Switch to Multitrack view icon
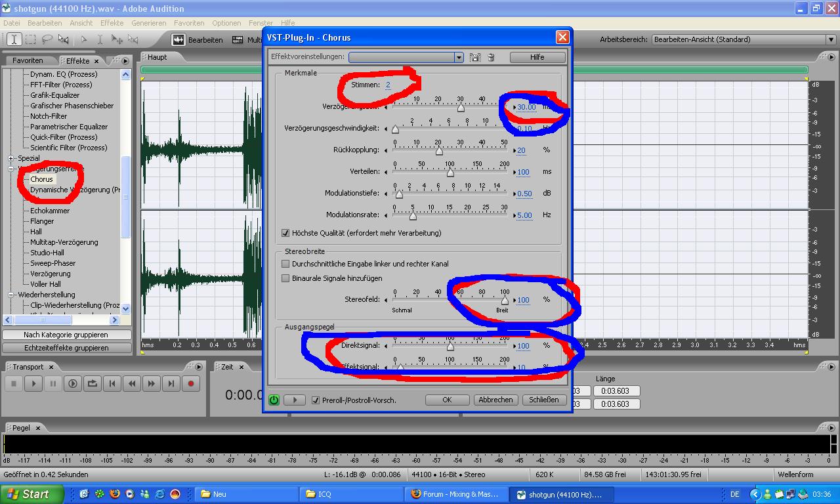Image resolution: width=840 pixels, height=504 pixels. [x=238, y=40]
